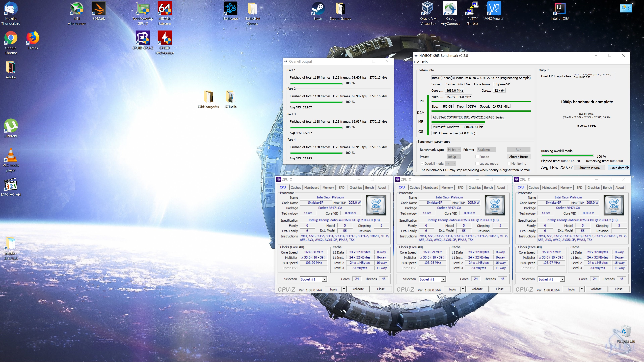The height and width of the screenshot is (362, 644).
Task: Open Adobe desktop icon
Action: (11, 70)
